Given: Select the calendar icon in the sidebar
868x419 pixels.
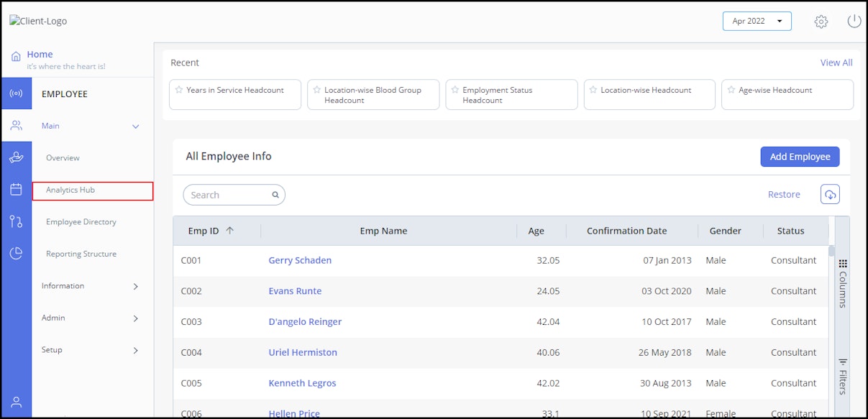Looking at the screenshot, I should pyautogui.click(x=16, y=190).
